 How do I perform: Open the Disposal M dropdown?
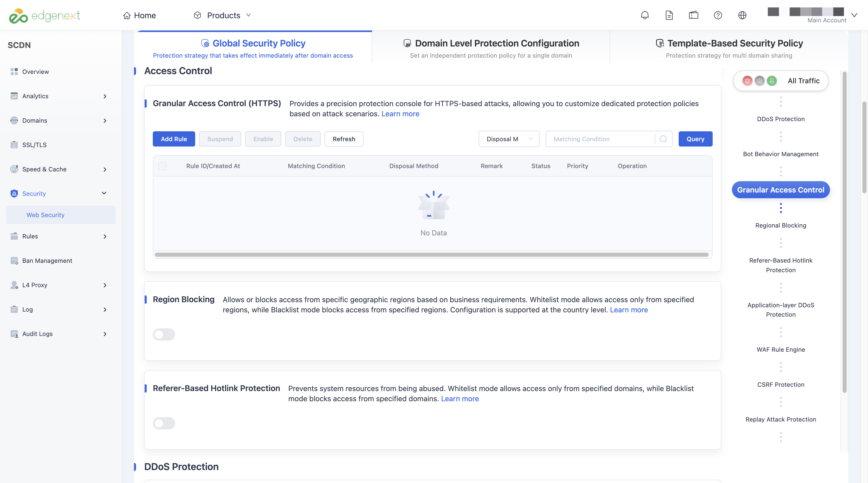[x=509, y=139]
